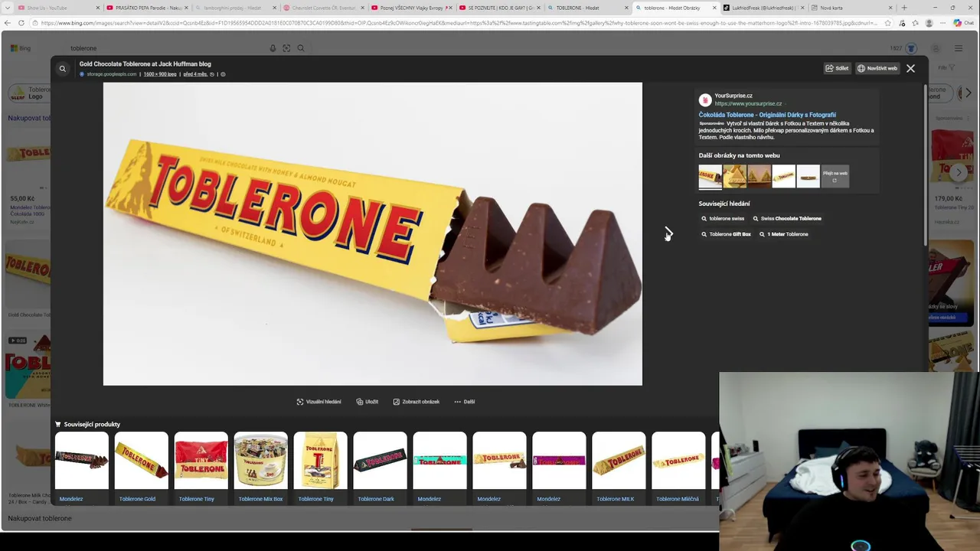
Task: Click the 1600 × 900 jpeg size link
Action: pos(160,74)
